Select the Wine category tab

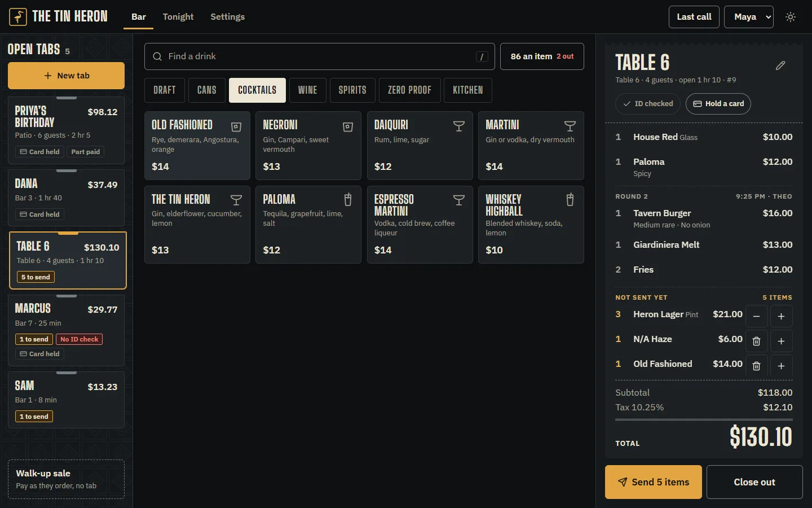308,90
